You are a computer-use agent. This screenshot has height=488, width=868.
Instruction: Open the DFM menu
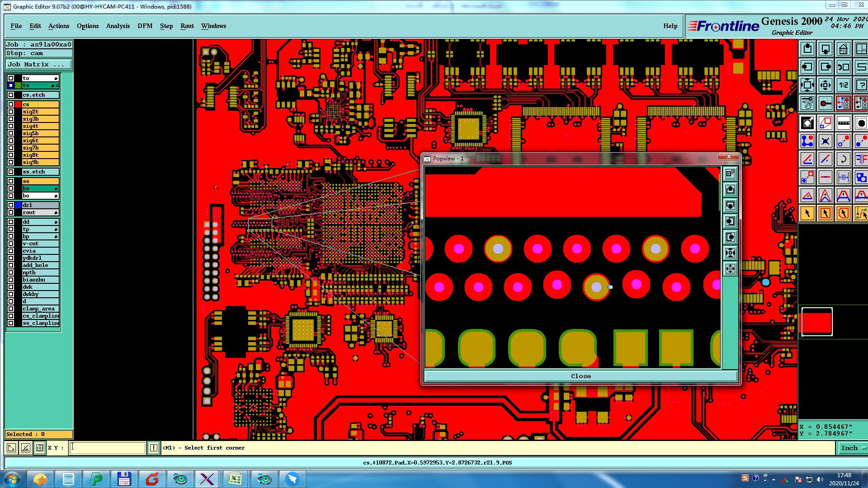click(x=145, y=26)
